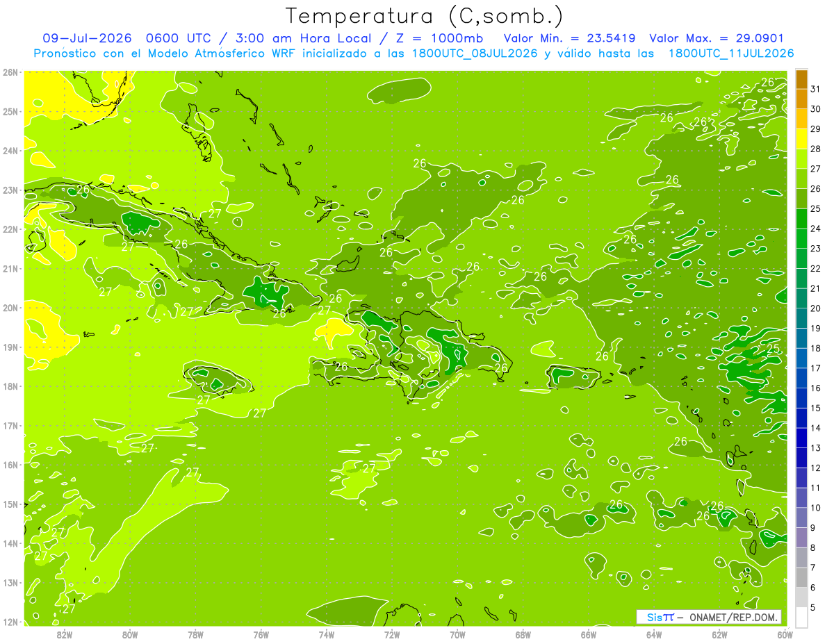This screenshot has height=644, width=834.
Task: Click the "78W" longitude axis label
Action: click(195, 635)
